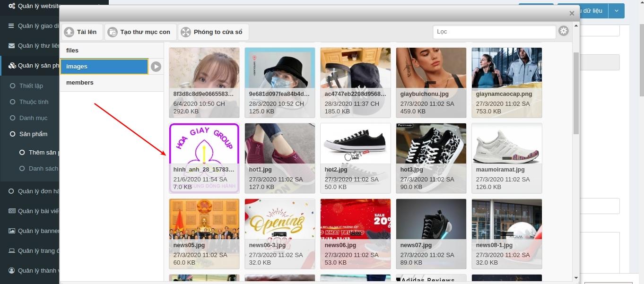
Task: Select thumbnail ac4747eb2208d9568 image
Action: point(356,83)
